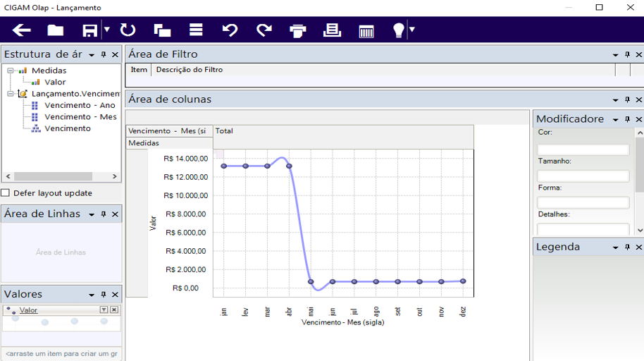This screenshot has height=361, width=644.
Task: Click the light bulb icon
Action: [x=398, y=30]
